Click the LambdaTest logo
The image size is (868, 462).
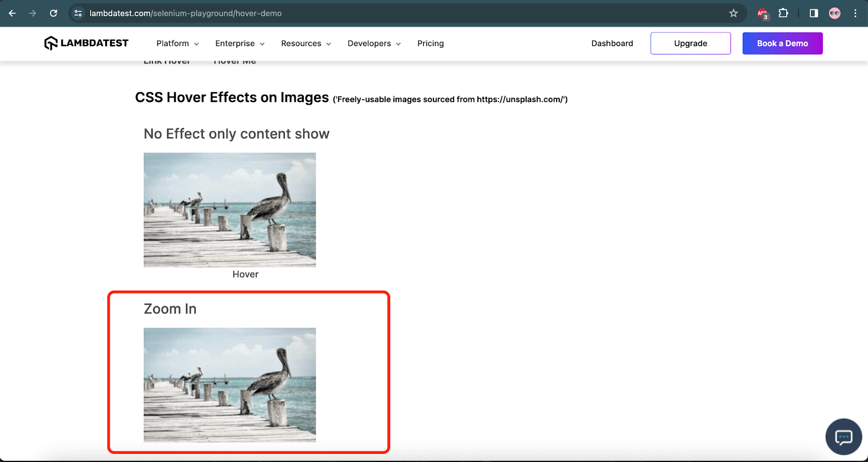tap(86, 43)
